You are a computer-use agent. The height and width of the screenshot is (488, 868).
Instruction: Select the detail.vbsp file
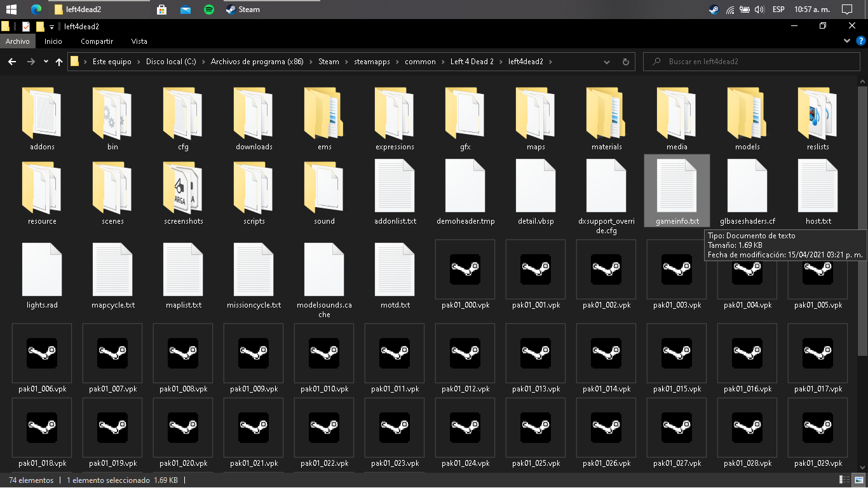pyautogui.click(x=536, y=193)
